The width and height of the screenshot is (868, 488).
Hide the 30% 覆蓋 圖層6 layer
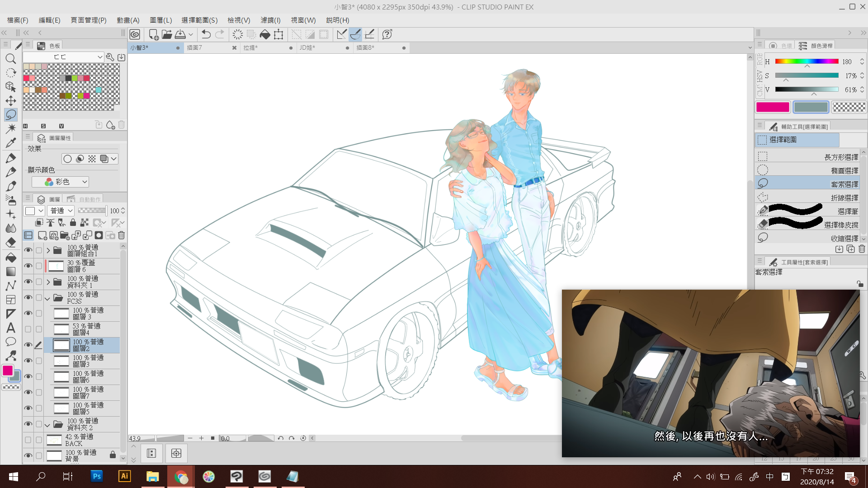28,266
